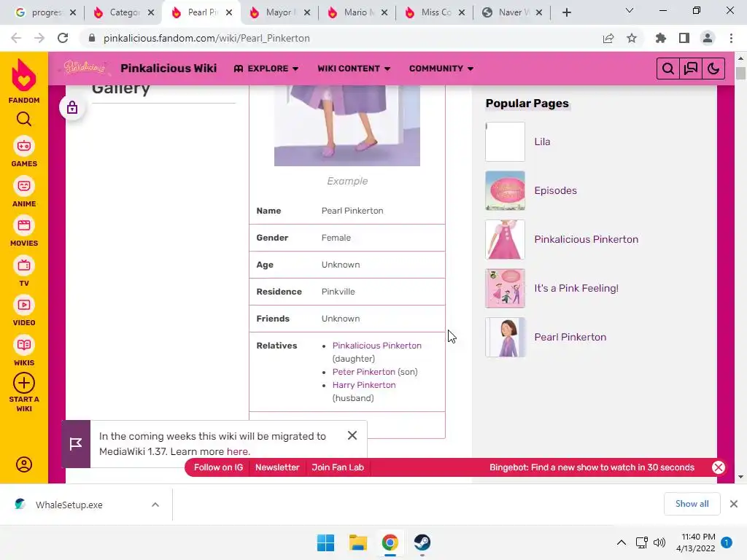Image resolution: width=747 pixels, height=560 pixels.
Task: Open user profile icon in sidebar
Action: (x=24, y=464)
